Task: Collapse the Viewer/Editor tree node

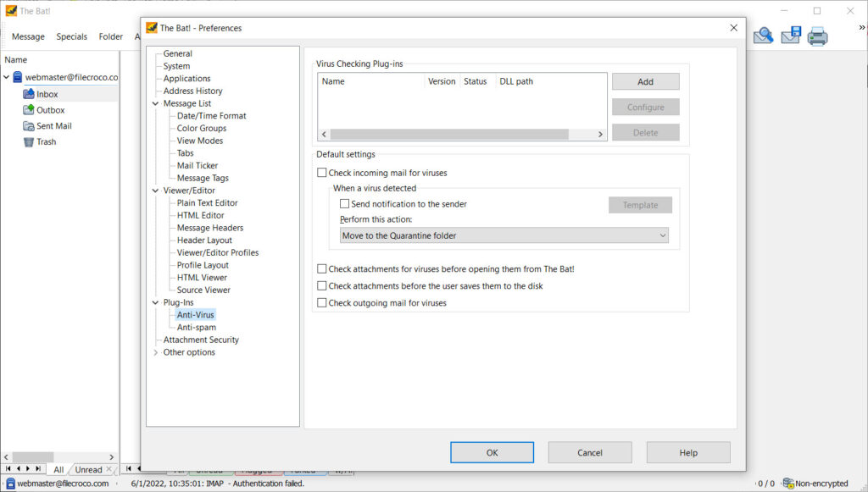Action: point(156,191)
